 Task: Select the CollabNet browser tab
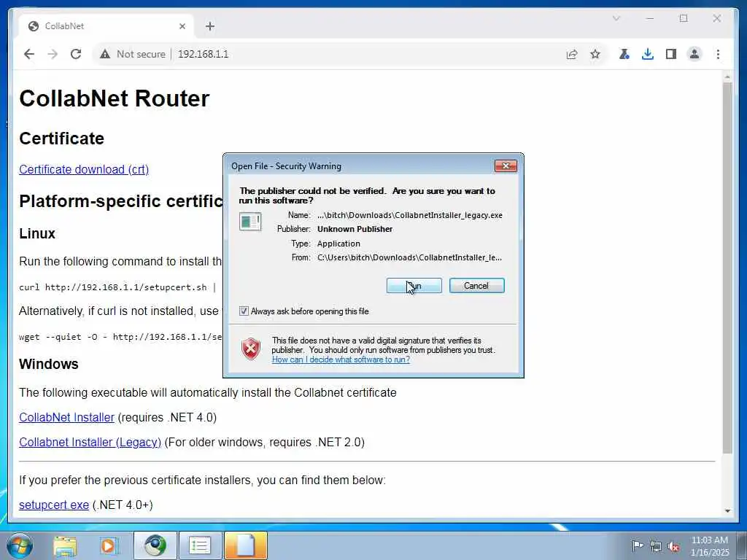coord(107,26)
